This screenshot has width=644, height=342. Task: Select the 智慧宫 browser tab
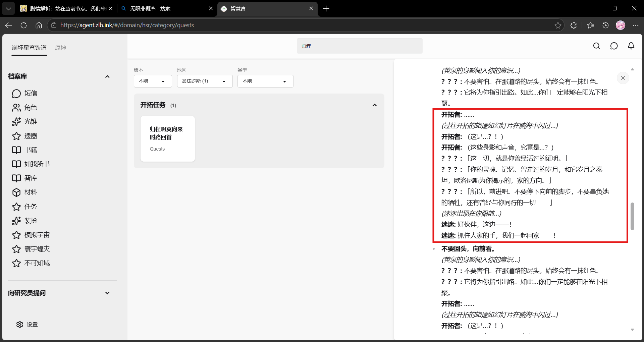click(x=267, y=9)
